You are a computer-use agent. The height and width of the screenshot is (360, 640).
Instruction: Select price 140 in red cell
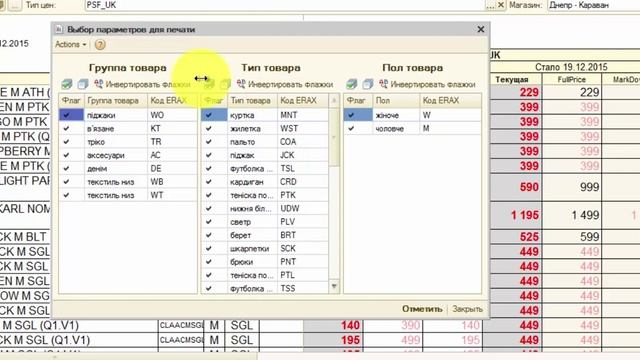tap(333, 325)
